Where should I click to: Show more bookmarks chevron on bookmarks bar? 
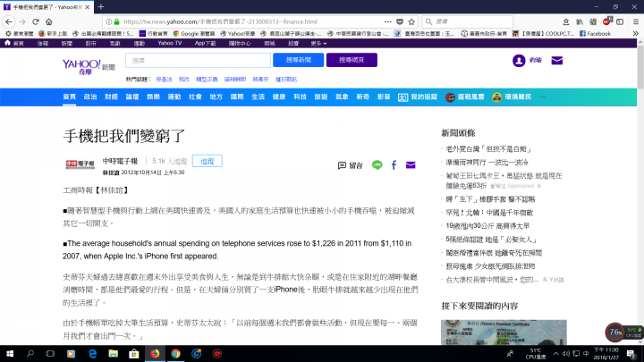pyautogui.click(x=635, y=34)
